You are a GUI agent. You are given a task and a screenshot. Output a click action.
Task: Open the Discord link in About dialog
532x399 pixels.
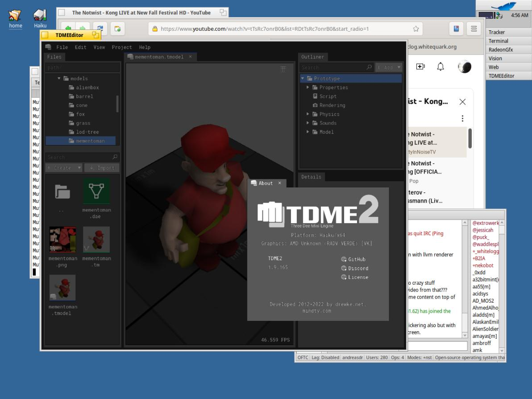pos(357,268)
